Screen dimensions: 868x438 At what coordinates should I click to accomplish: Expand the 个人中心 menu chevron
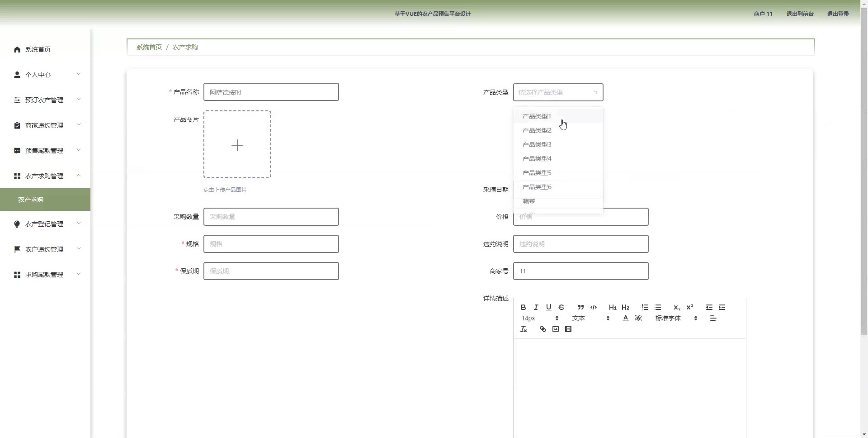[x=79, y=74]
